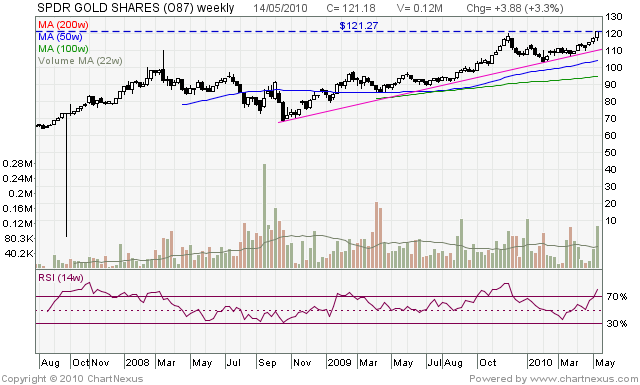Click the Sep label on time axis
The width and height of the screenshot is (640, 385).
267,363
